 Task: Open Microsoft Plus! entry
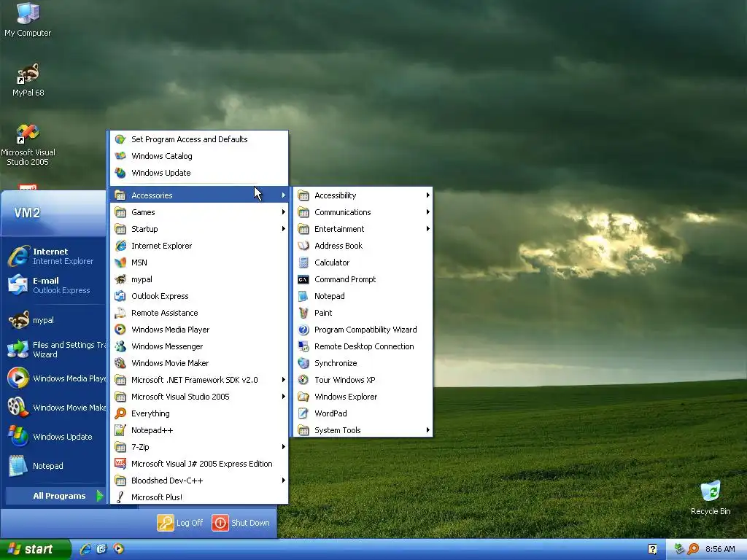point(199,497)
